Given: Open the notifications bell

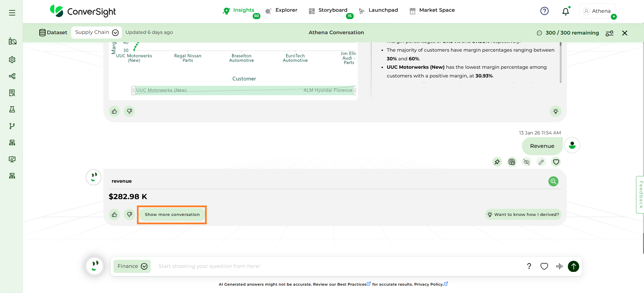Looking at the screenshot, I should pos(565,11).
